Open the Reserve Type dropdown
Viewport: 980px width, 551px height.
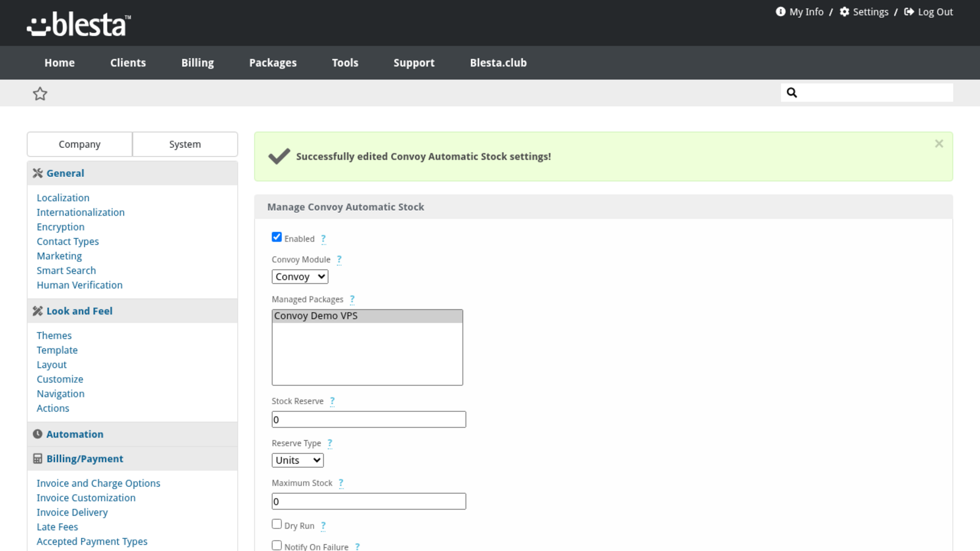pyautogui.click(x=298, y=460)
